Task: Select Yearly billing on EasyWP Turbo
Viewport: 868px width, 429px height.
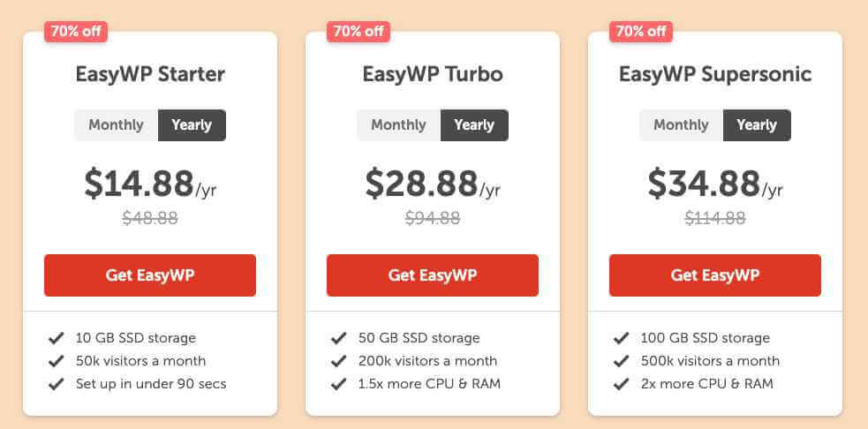Action: [474, 125]
